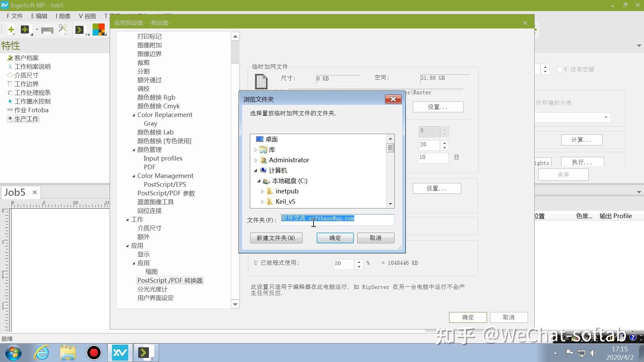Select PostScript /PDF 转换器 in the settings list

tap(170, 280)
